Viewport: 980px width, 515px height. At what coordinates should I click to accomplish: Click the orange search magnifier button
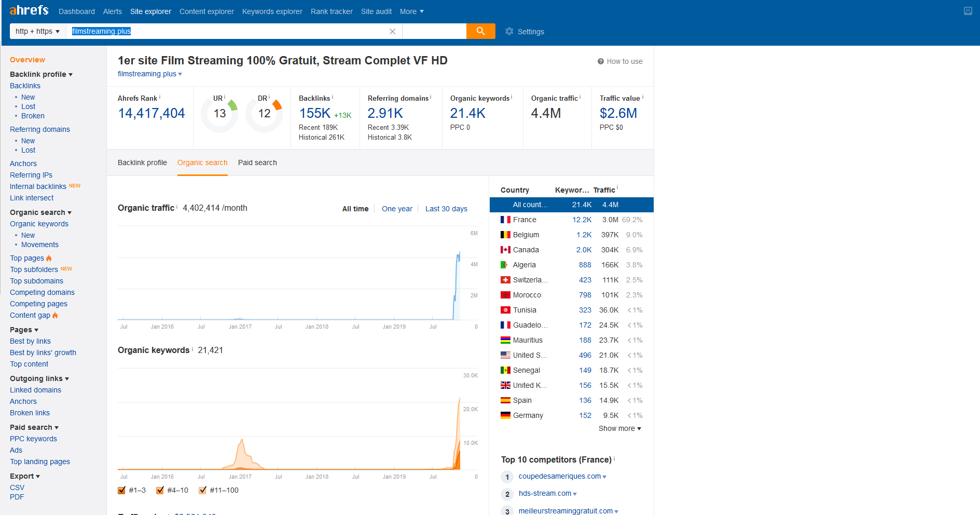pyautogui.click(x=481, y=31)
